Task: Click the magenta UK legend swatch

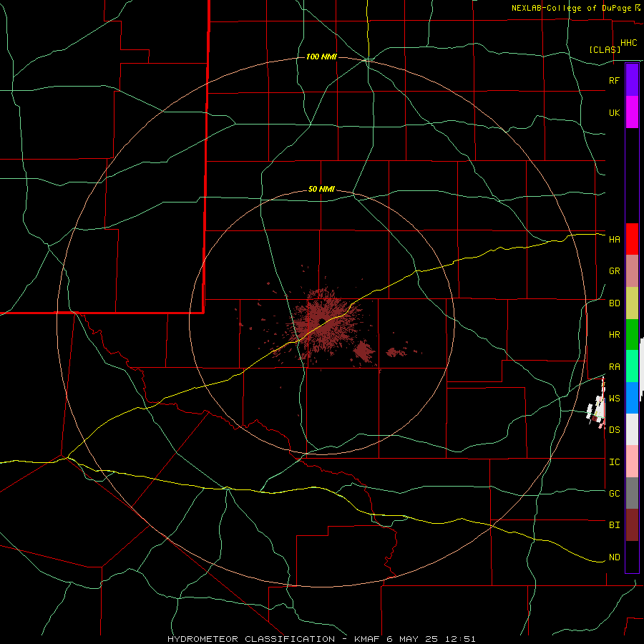Action: click(632, 112)
